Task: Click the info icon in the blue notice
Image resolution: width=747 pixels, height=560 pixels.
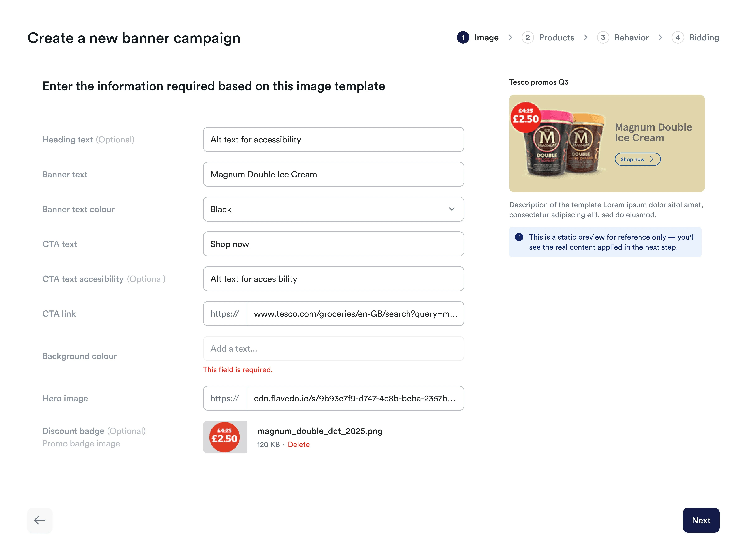Action: pos(519,237)
